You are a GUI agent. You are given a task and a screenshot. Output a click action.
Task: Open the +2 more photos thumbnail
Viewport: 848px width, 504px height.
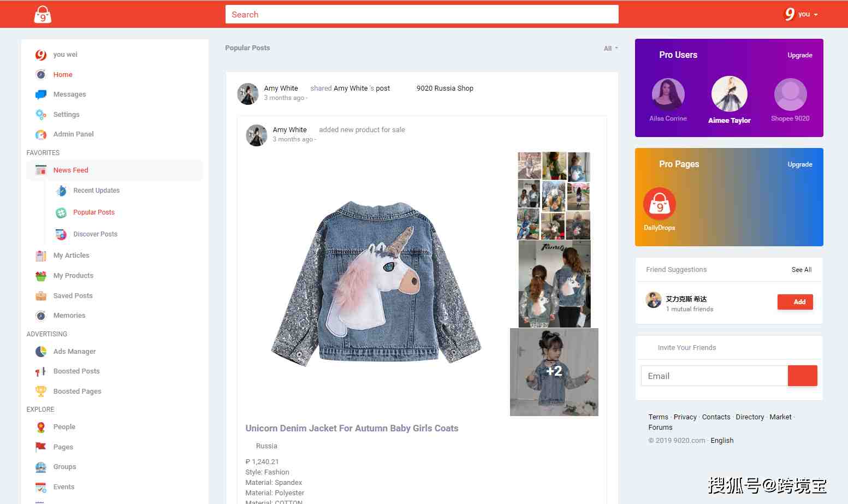pos(554,372)
